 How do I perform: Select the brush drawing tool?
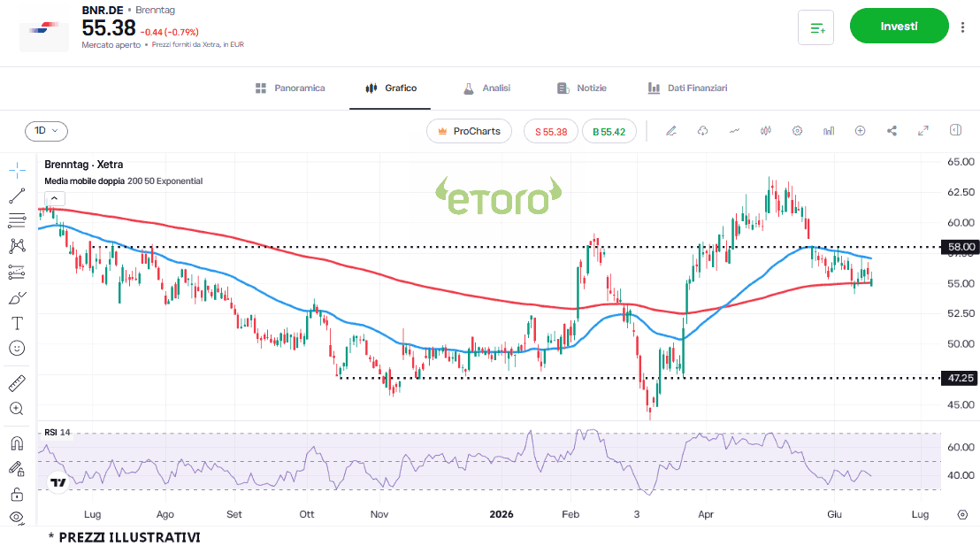17,297
